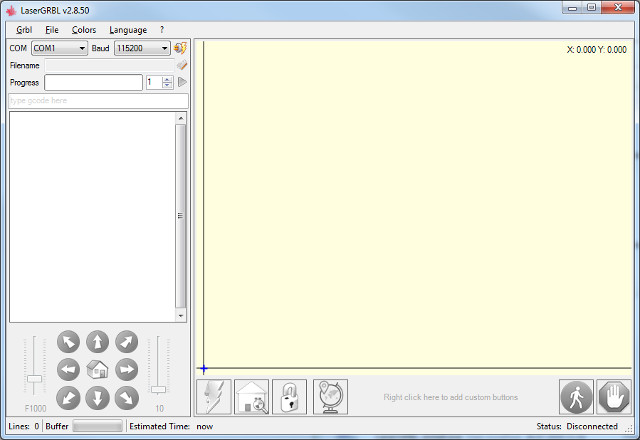Jog diagonally up-left arrow button
The height and width of the screenshot is (440, 640).
tap(68, 342)
